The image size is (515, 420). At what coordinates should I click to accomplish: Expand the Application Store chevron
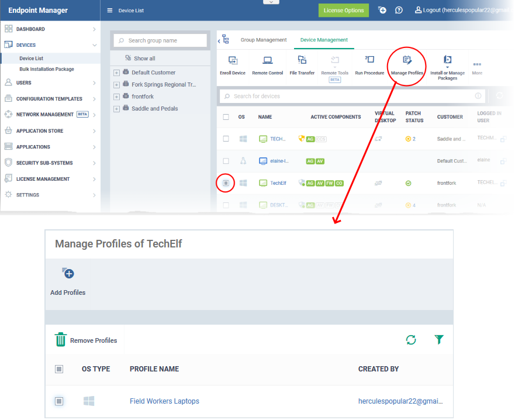[x=94, y=131]
